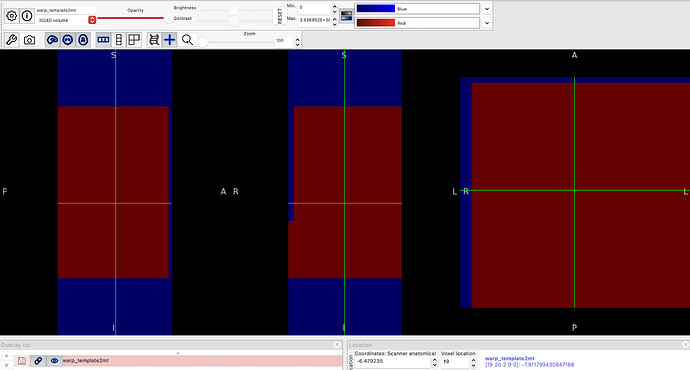Edit the scanner anatomical coordinate field
The height and width of the screenshot is (370, 690).
(392, 362)
